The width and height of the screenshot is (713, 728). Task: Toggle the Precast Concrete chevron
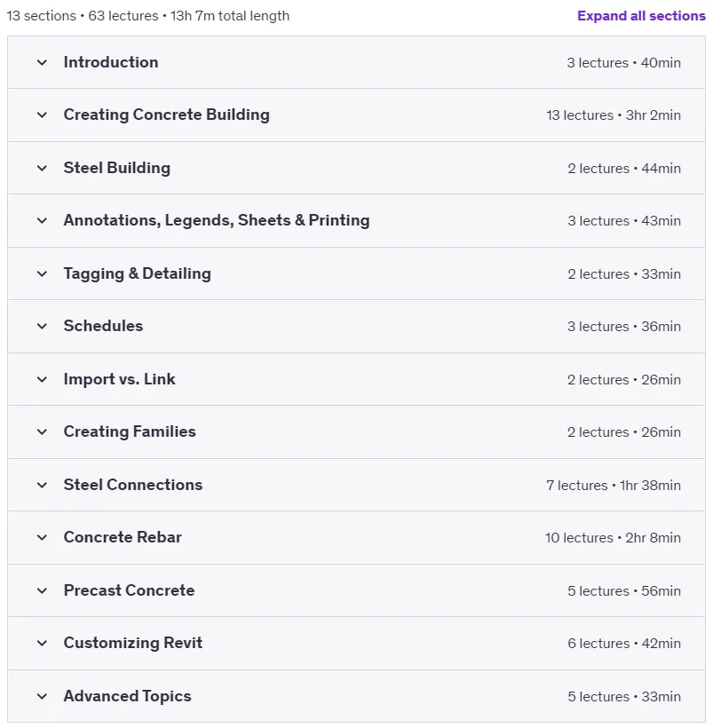coord(42,590)
